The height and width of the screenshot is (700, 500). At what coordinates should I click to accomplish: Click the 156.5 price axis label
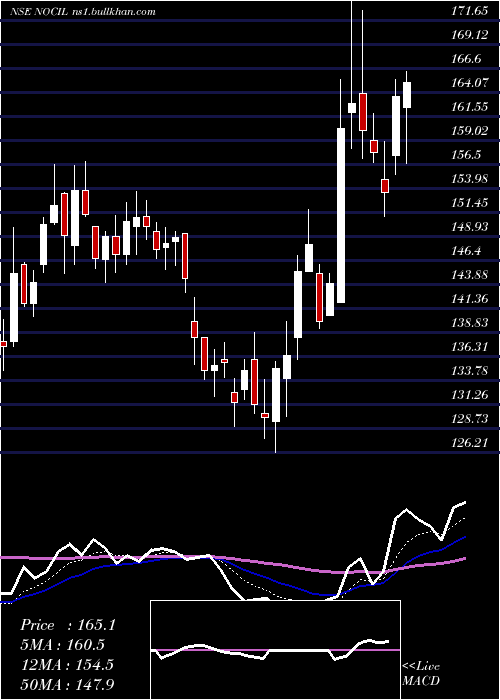(x=466, y=155)
